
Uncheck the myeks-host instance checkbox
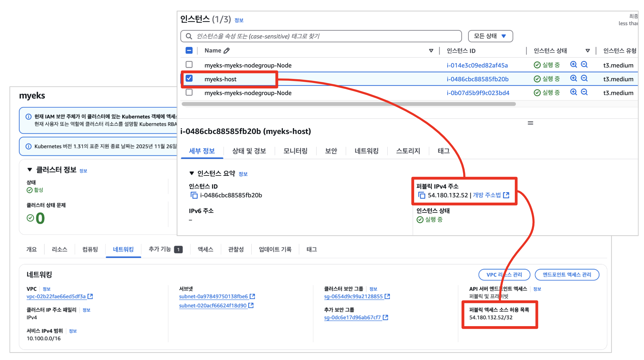tap(189, 78)
